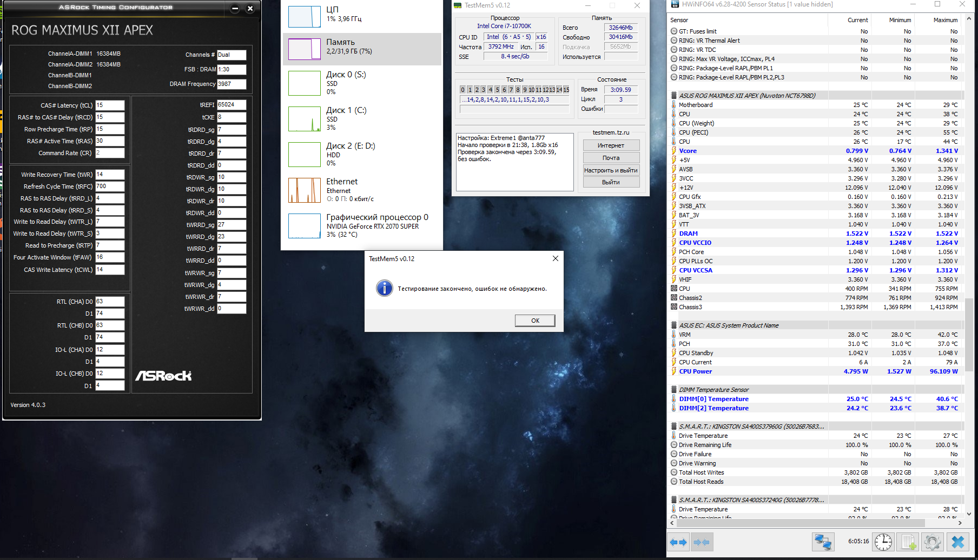
Task: Click the Refresh Cycle Time (tRFC) field
Action: [110, 186]
